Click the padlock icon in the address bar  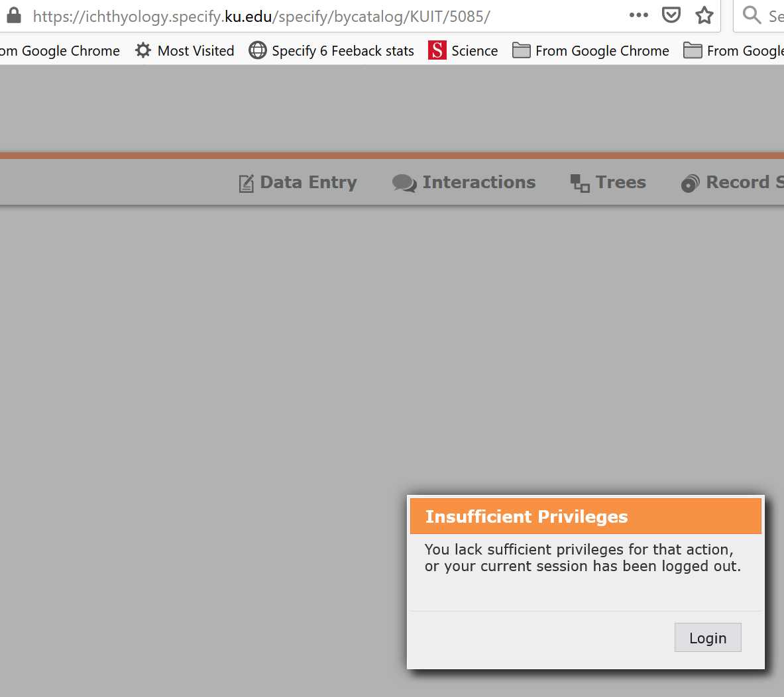coord(13,15)
